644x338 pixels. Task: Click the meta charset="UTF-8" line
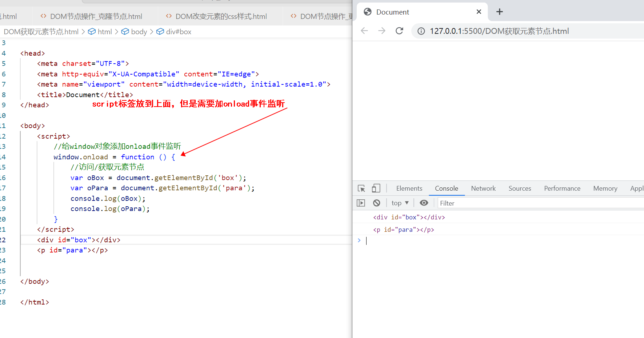83,63
